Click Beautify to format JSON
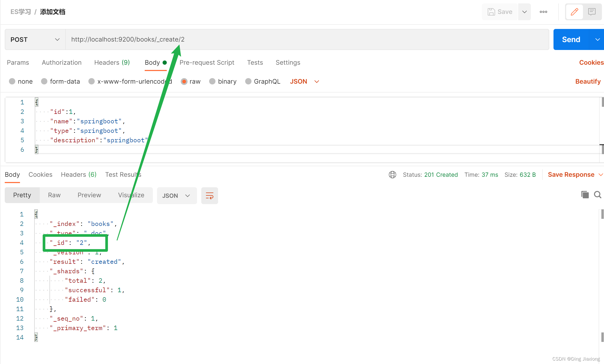Screen dimensions: 604x364 click(x=588, y=82)
